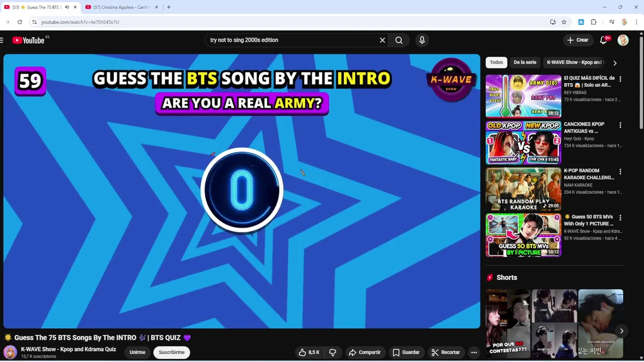Click the search magnifier button
Screen dimensions: 644x362
(399, 40)
